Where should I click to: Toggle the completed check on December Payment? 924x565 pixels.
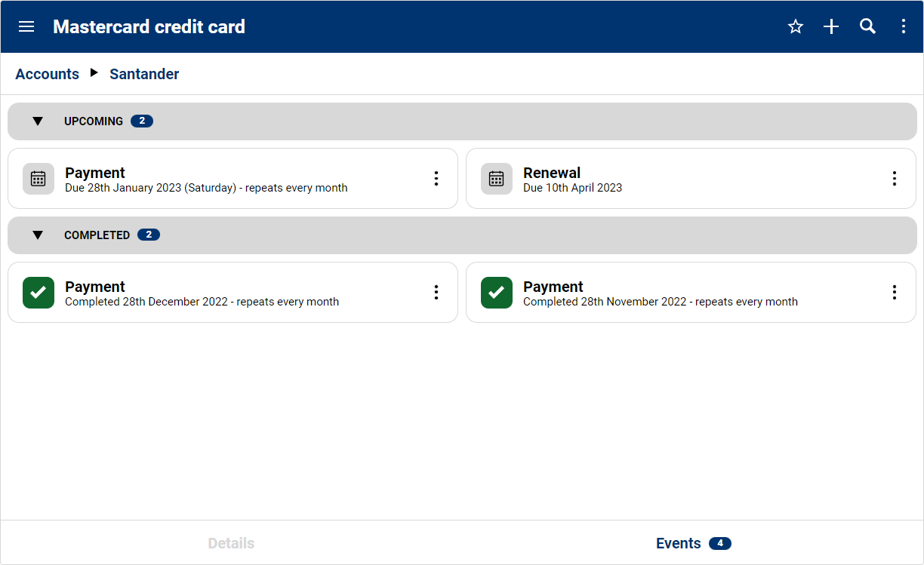point(38,293)
